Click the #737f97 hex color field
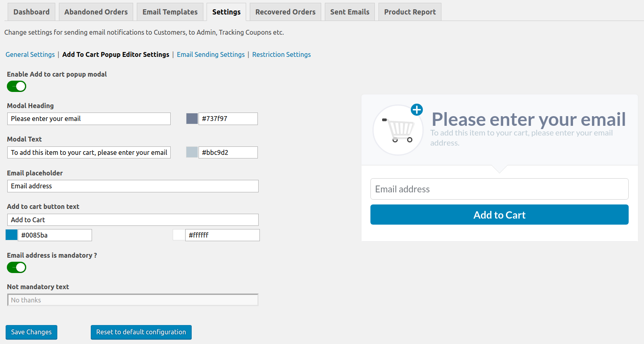Image resolution: width=644 pixels, height=344 pixels. pos(228,119)
